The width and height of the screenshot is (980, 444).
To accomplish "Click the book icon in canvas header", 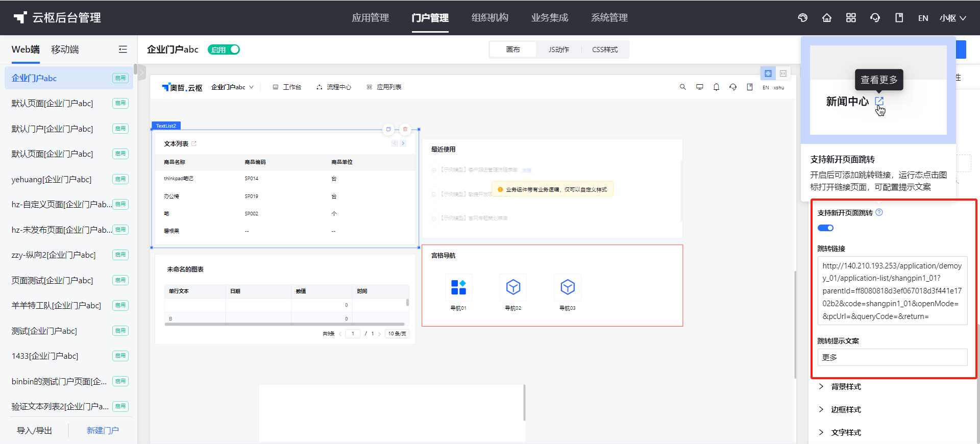I will (x=750, y=87).
